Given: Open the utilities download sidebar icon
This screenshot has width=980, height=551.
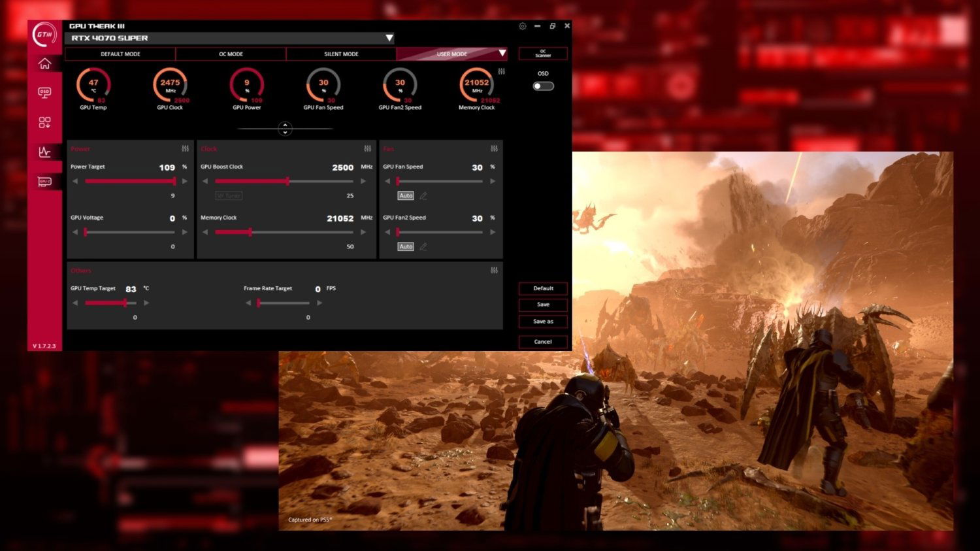Looking at the screenshot, I should [44, 122].
